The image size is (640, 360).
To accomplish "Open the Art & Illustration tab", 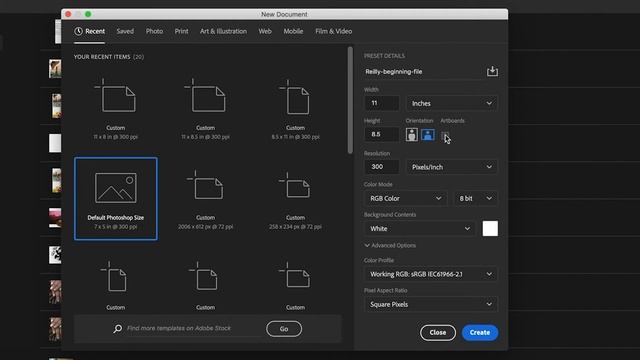I will tap(223, 31).
